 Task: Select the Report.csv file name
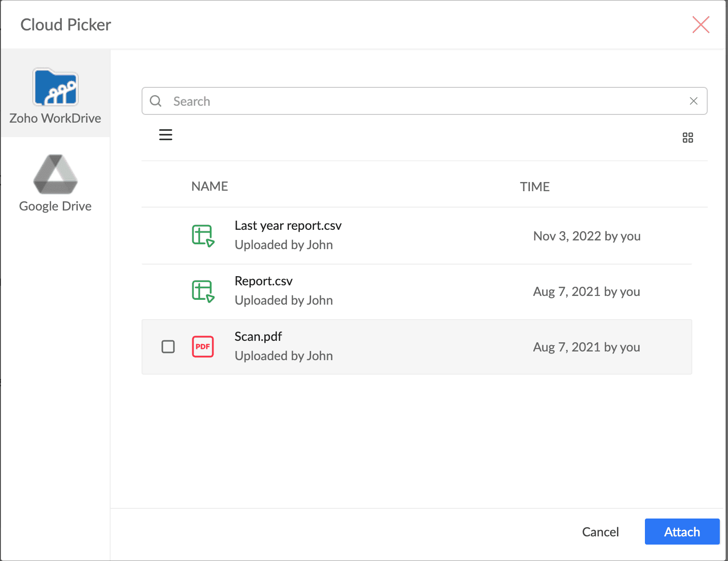(263, 281)
